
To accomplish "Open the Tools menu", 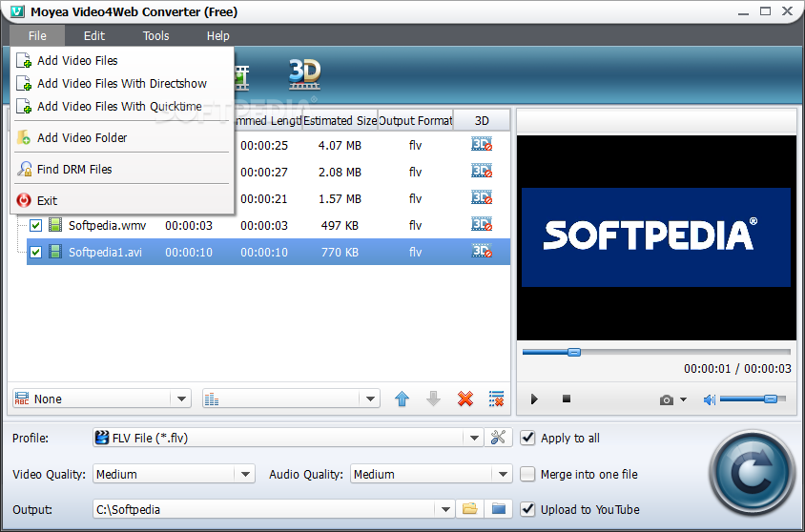I will (x=156, y=36).
